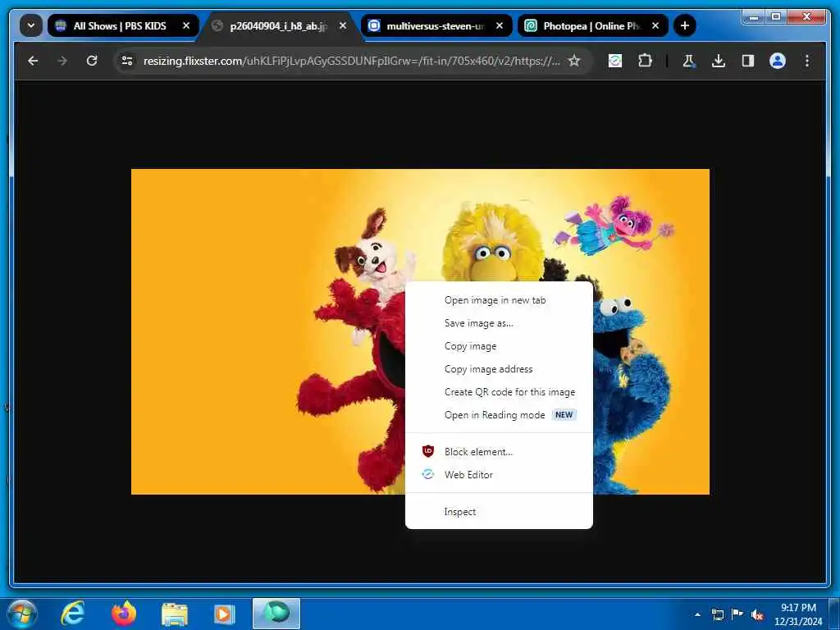Choose Open image in new tab
The height and width of the screenshot is (630, 840).
click(x=499, y=300)
